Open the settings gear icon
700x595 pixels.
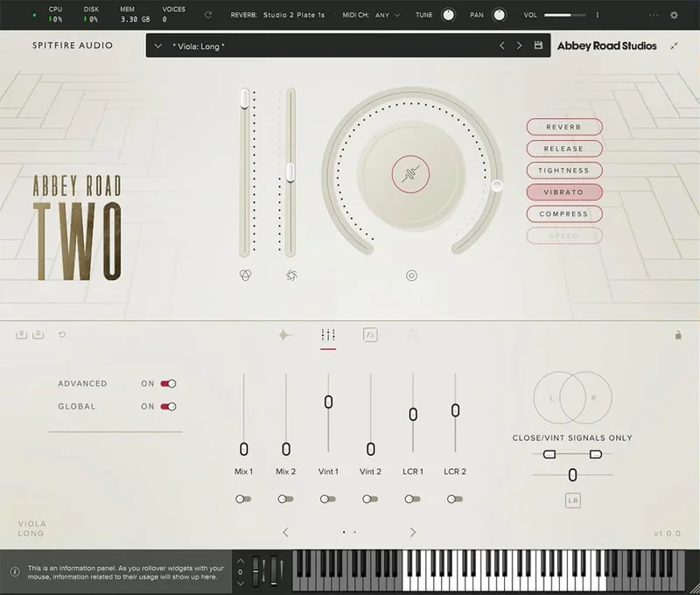pos(674,15)
